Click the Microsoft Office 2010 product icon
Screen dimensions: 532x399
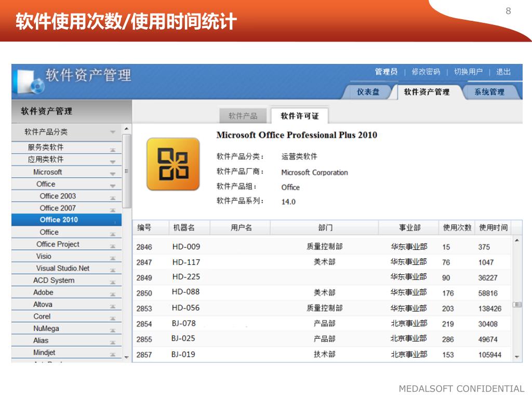coord(173,164)
